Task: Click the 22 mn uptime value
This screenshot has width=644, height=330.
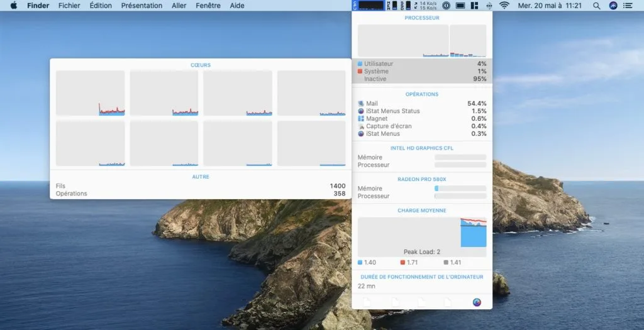Action: click(x=367, y=286)
